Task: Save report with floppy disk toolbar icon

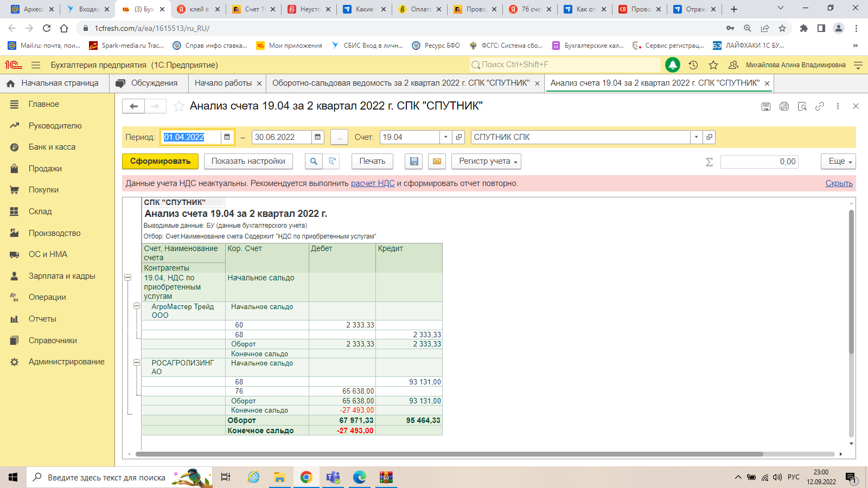Action: (x=414, y=161)
